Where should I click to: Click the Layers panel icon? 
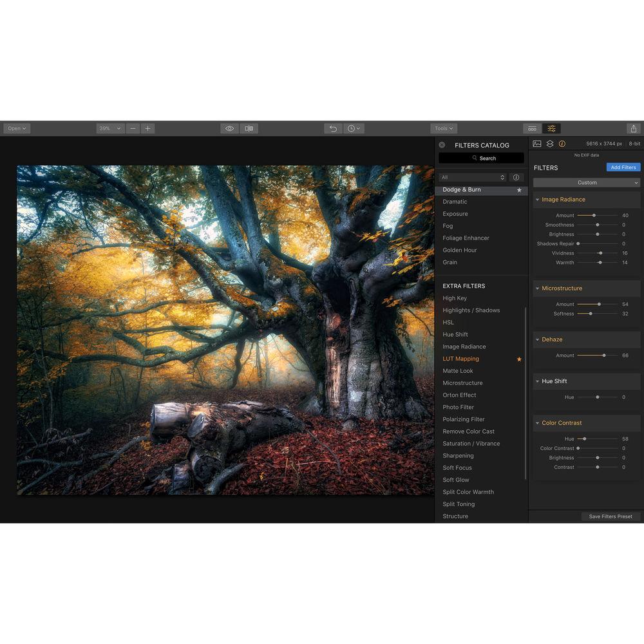[x=551, y=143]
